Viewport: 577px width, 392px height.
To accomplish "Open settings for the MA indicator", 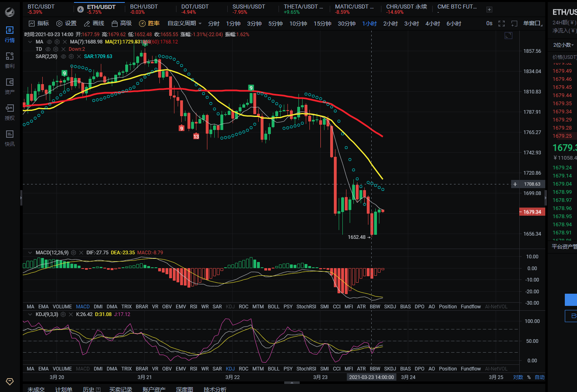I will point(57,42).
